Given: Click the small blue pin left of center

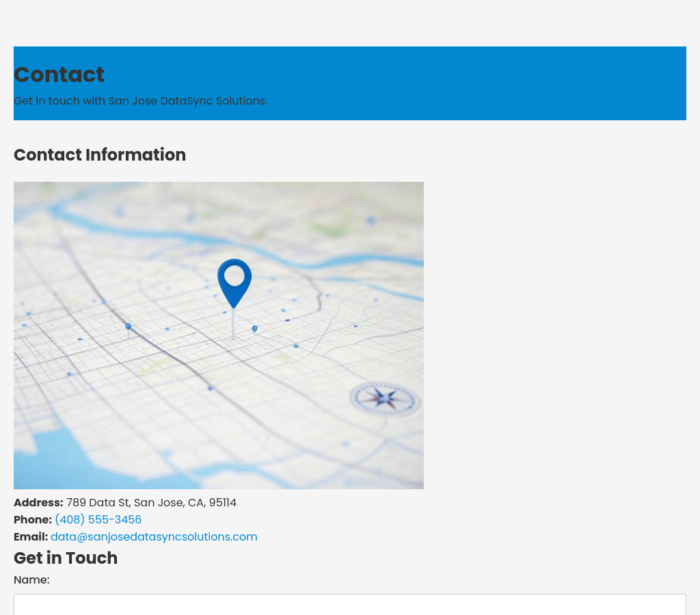Looking at the screenshot, I should point(128,327).
